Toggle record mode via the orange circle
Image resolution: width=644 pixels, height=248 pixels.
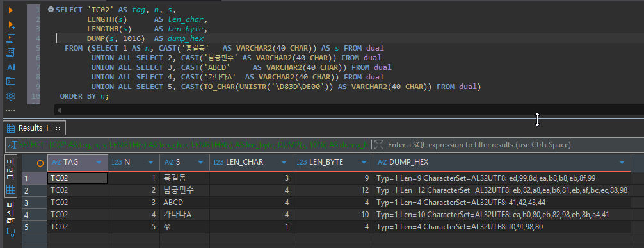[x=40, y=163]
